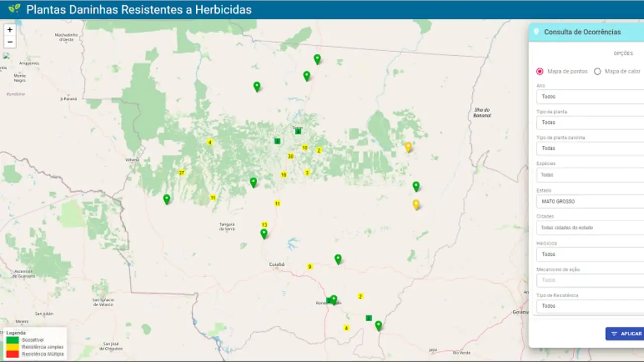
Task: Click the yellow cluster labeled 37
Action: tap(181, 172)
